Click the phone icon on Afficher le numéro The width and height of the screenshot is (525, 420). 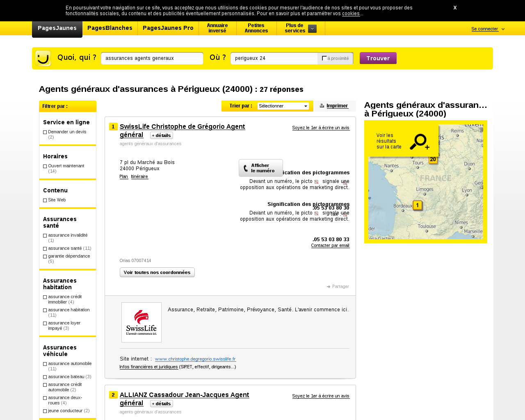pos(246,168)
